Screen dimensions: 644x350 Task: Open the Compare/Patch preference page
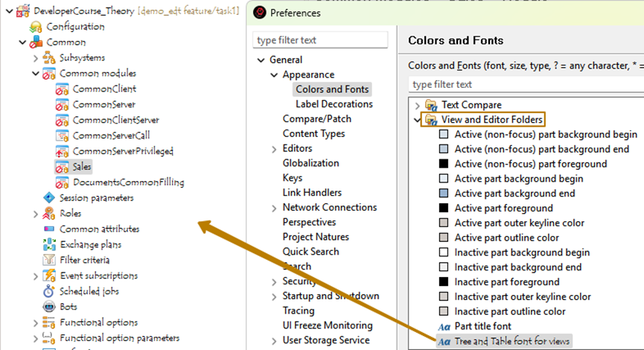pyautogui.click(x=316, y=119)
